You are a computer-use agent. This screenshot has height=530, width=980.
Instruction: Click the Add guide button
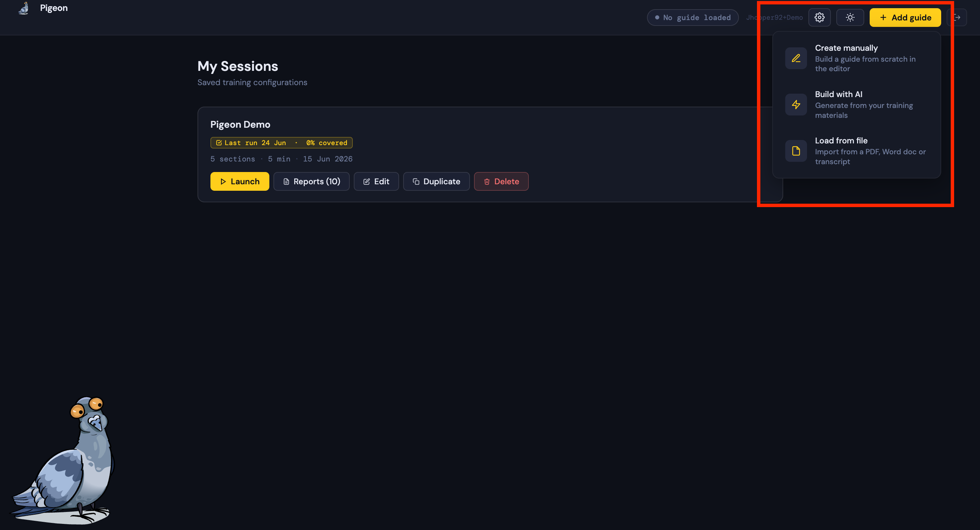click(905, 17)
